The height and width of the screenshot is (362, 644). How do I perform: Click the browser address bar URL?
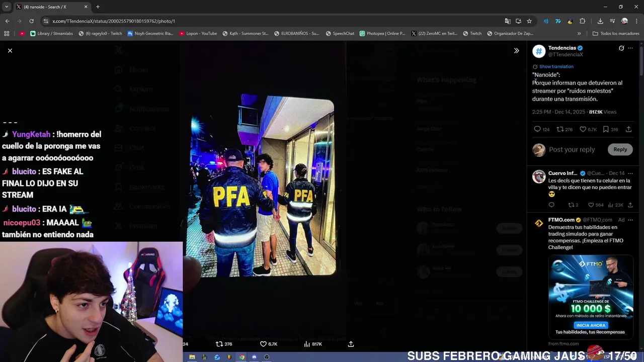coord(114,21)
